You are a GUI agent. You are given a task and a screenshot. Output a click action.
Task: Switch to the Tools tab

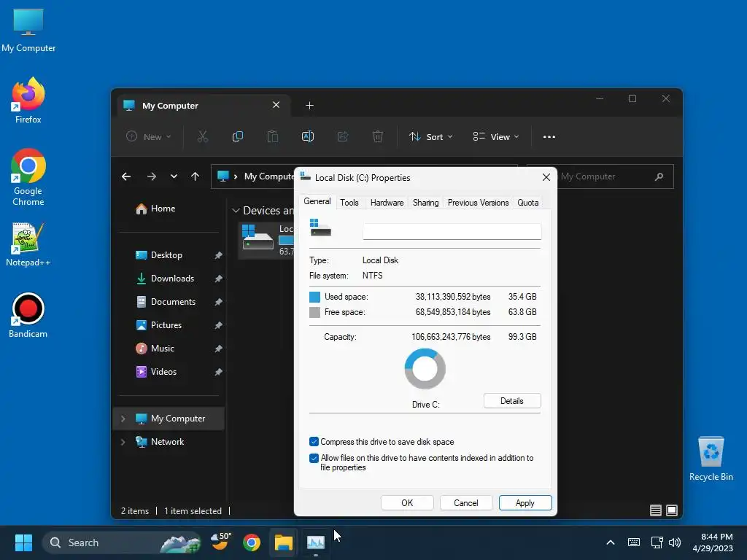349,203
